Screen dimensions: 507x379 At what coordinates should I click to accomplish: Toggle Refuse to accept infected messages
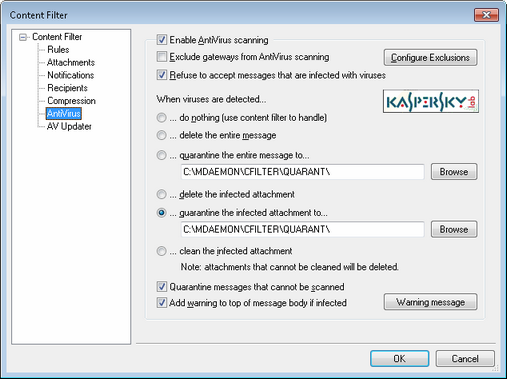point(162,75)
